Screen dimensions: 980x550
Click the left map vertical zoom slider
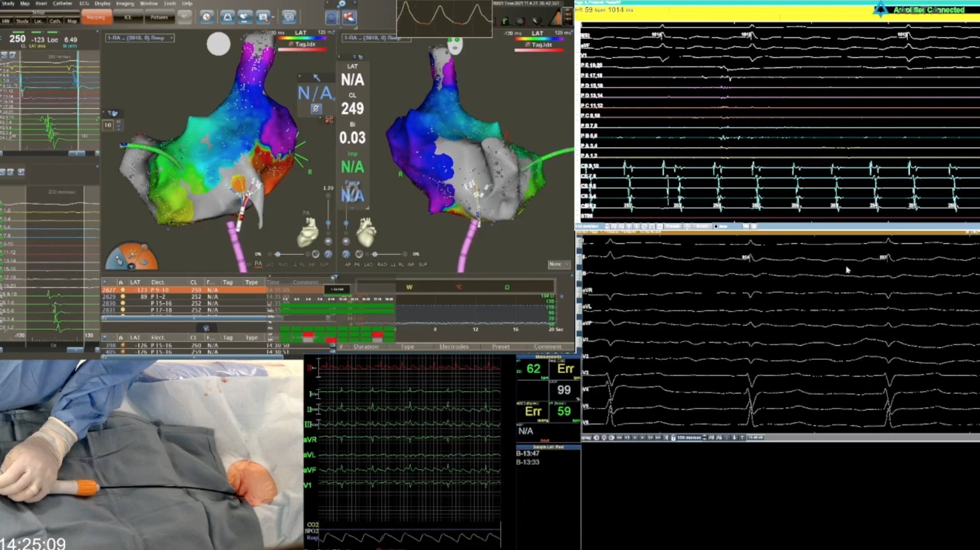coord(328,213)
